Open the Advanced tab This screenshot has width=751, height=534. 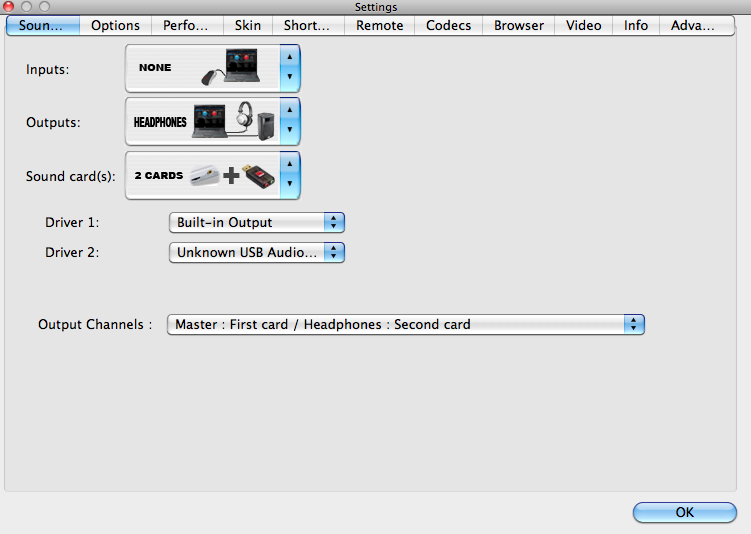click(696, 25)
